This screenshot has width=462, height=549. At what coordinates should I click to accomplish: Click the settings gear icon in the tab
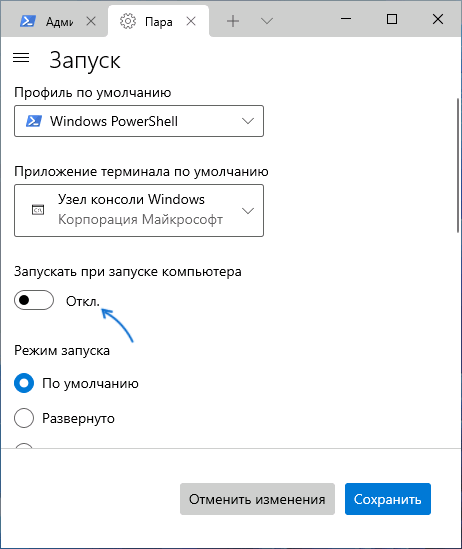click(x=128, y=21)
